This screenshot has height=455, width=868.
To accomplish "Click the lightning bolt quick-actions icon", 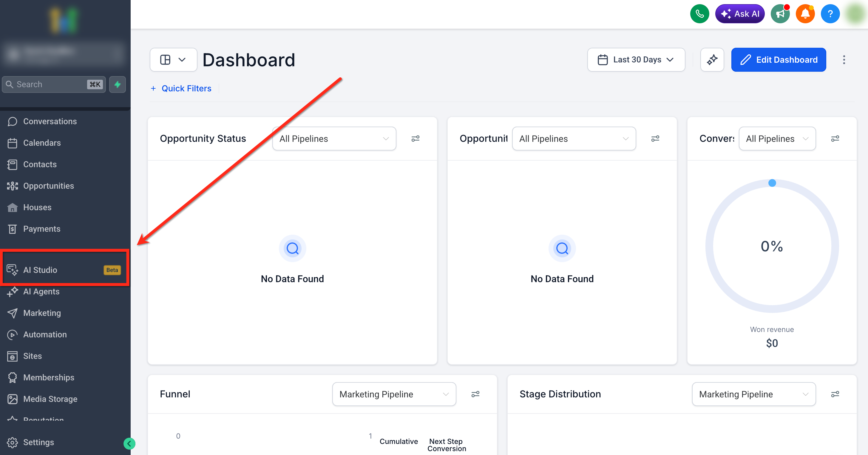I will 117,84.
